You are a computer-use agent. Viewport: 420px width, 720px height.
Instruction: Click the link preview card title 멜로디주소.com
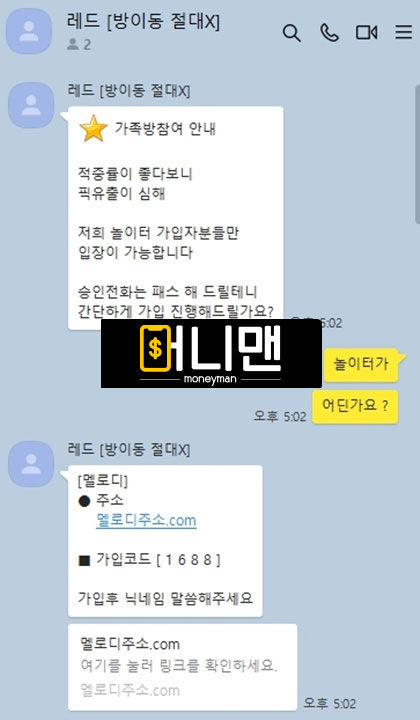coord(129,644)
